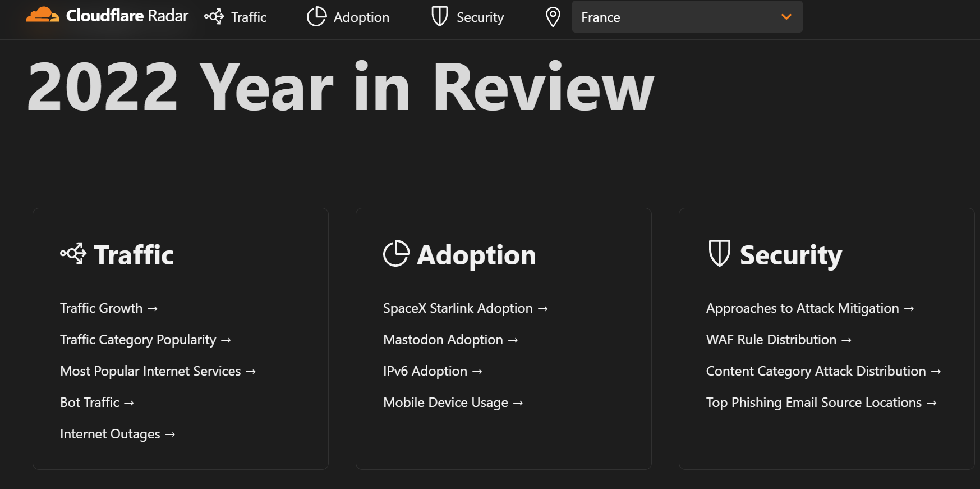Click the Cloudflare cloud logo icon

[42, 16]
